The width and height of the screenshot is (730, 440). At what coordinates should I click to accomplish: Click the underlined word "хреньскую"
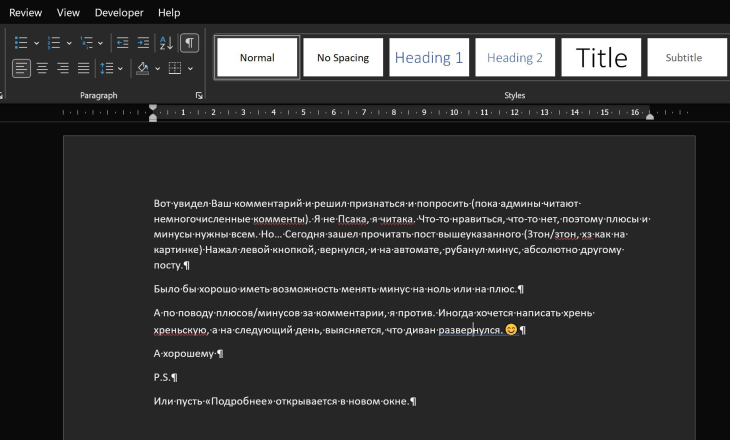(x=180, y=330)
